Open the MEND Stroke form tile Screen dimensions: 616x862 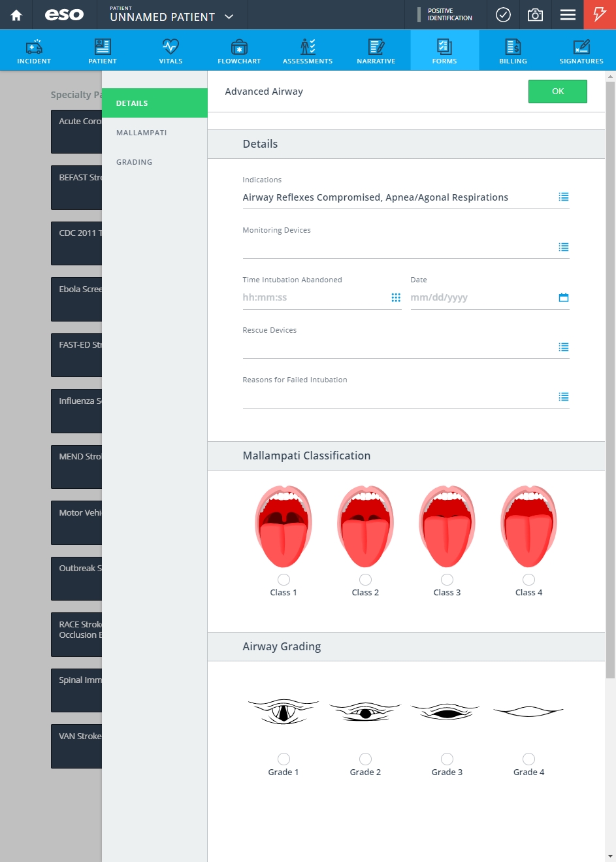click(x=76, y=467)
